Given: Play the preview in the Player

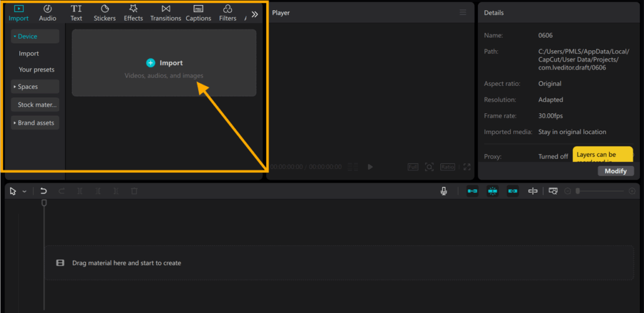Looking at the screenshot, I should click(x=370, y=167).
